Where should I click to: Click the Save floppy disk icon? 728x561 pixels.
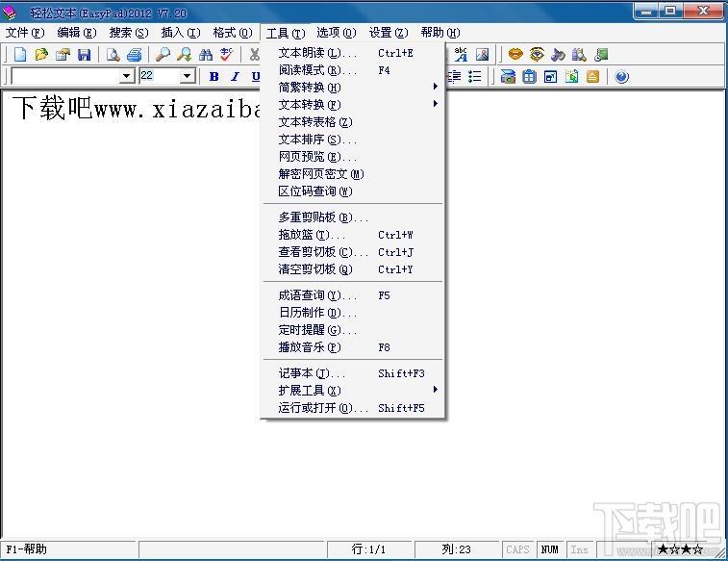pos(84,55)
